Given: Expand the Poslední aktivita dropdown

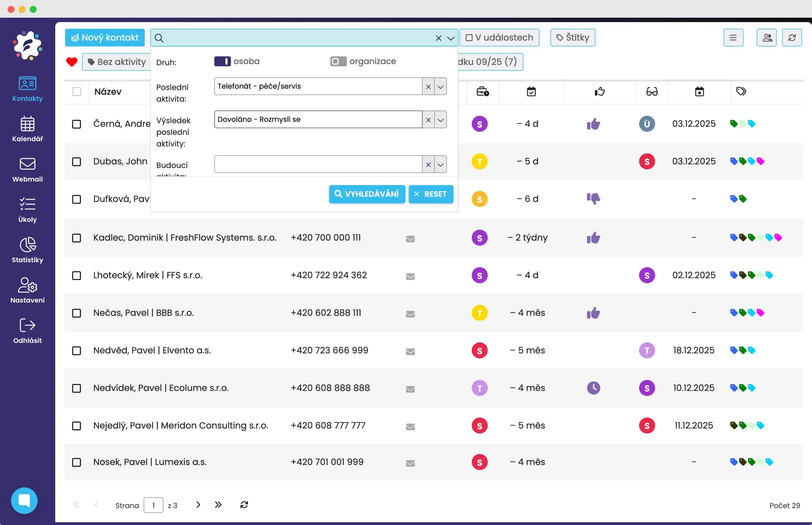Looking at the screenshot, I should point(440,87).
